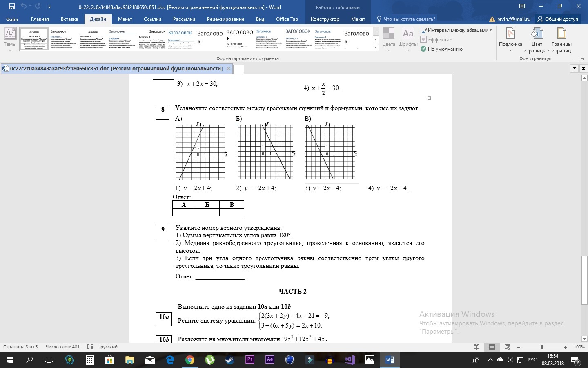Viewport: 588px width, 368px height.
Task: Click the 'Что вы хотите сделать?' search box
Action: pyautogui.click(x=406, y=19)
